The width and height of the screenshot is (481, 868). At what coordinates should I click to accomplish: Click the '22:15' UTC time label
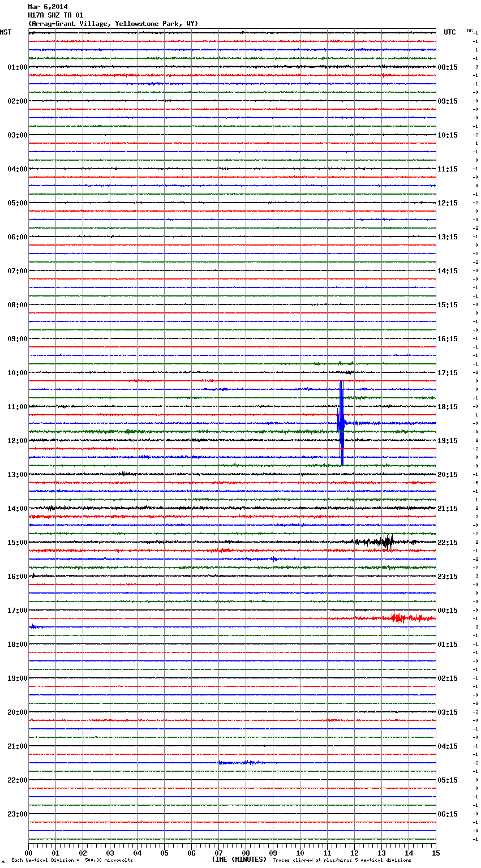[x=448, y=543]
